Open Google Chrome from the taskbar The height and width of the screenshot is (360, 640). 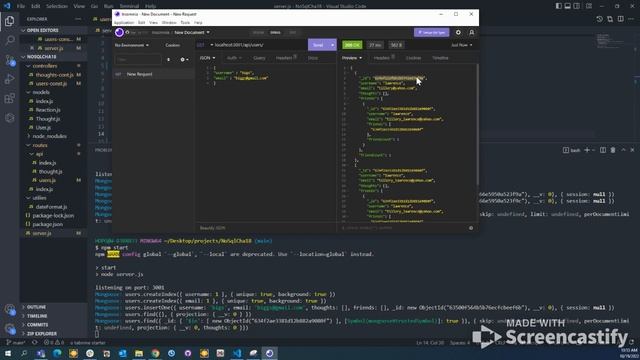155,353
